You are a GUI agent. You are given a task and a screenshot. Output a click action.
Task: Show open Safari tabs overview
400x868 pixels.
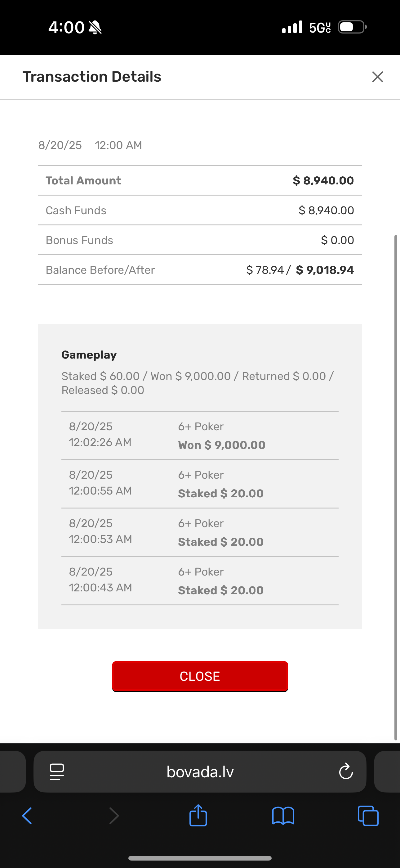368,816
